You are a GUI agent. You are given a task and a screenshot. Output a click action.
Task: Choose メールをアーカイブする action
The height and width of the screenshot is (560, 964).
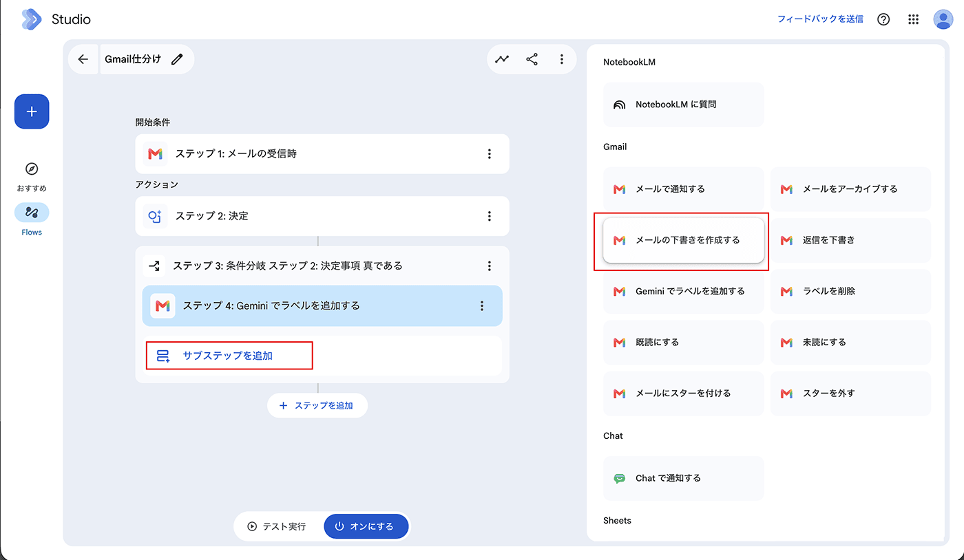pyautogui.click(x=850, y=189)
